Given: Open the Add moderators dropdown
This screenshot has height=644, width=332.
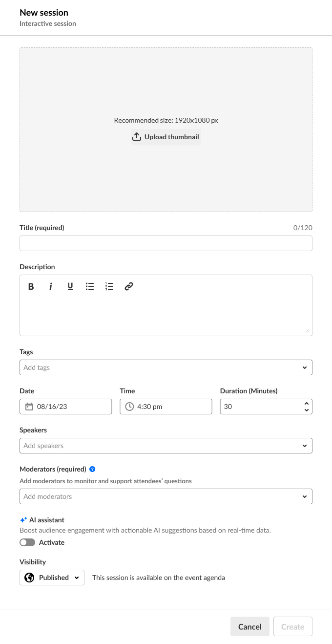Looking at the screenshot, I should coord(305,496).
